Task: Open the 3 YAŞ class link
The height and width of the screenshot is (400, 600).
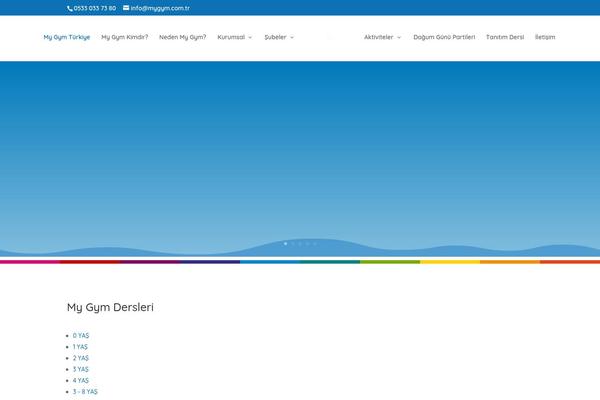Action: tap(81, 369)
